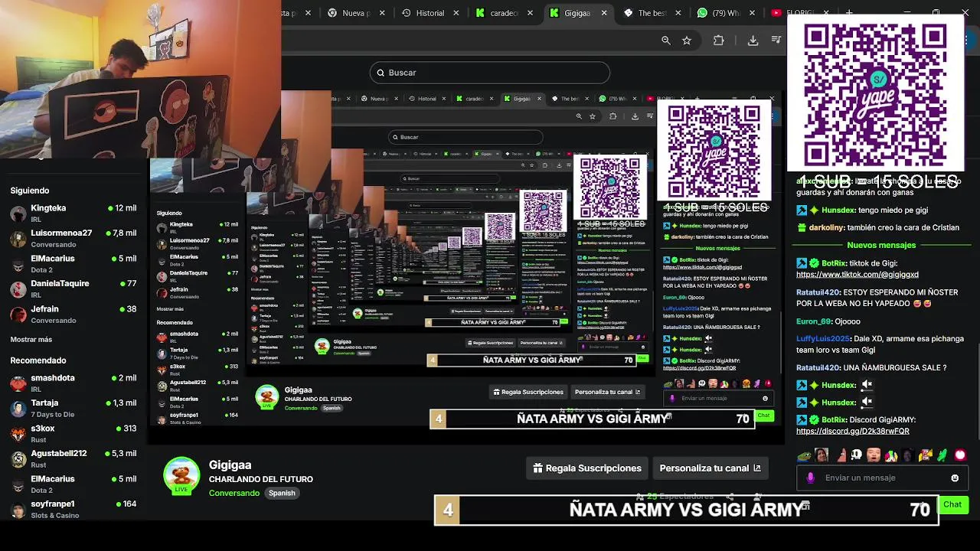Click Personaliza tu canal button
The width and height of the screenshot is (980, 551).
pos(710,468)
